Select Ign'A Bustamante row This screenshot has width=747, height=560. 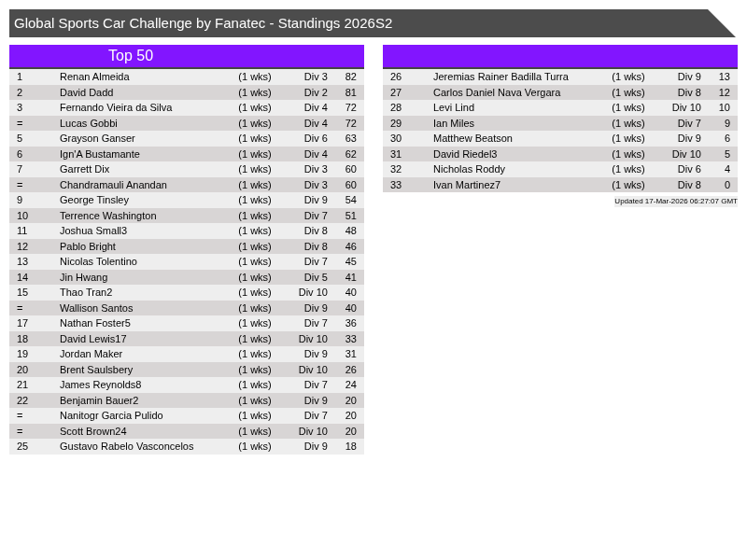[x=100, y=154]
